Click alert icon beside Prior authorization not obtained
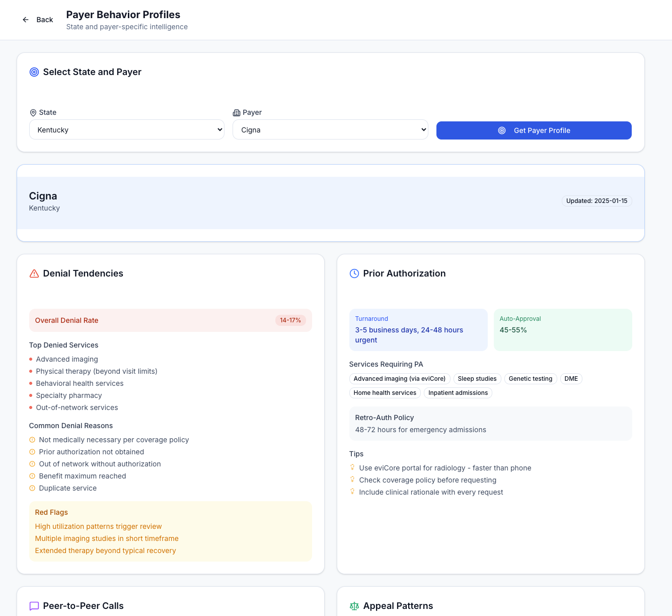 [32, 452]
